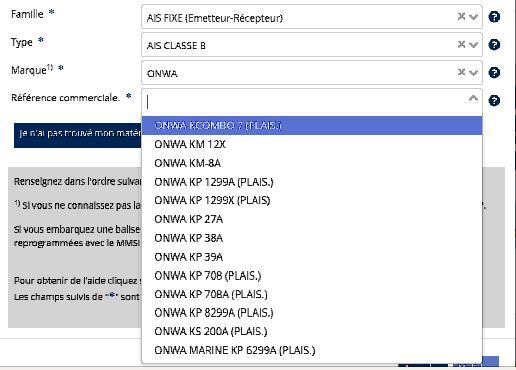Viewport: 516px width, 370px height.
Task: Open help for the Famille field
Action: pos(494,17)
